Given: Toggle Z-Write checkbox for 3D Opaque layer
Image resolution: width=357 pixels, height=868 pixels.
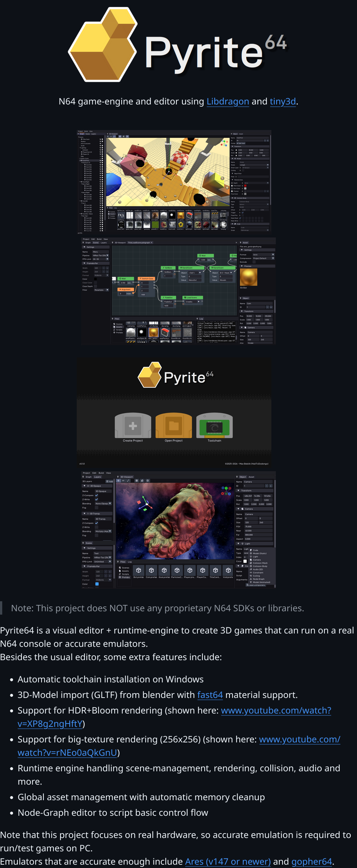Looking at the screenshot, I should (x=97, y=499).
